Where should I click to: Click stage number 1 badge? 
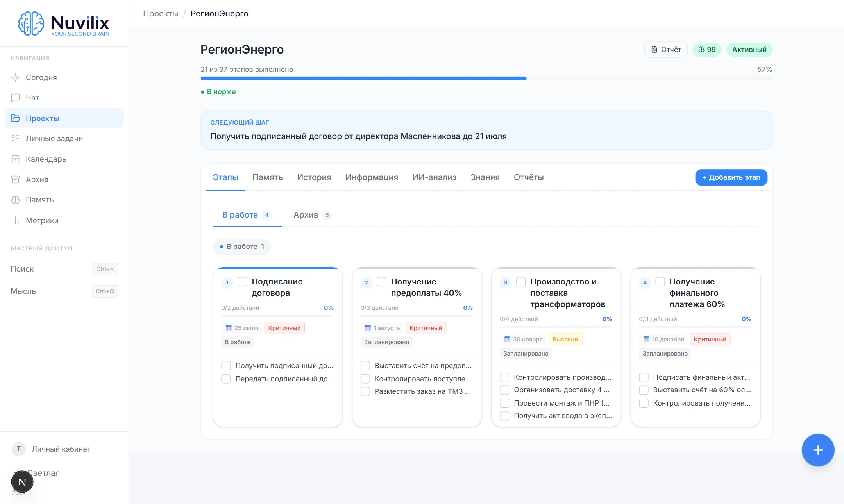coord(227,282)
